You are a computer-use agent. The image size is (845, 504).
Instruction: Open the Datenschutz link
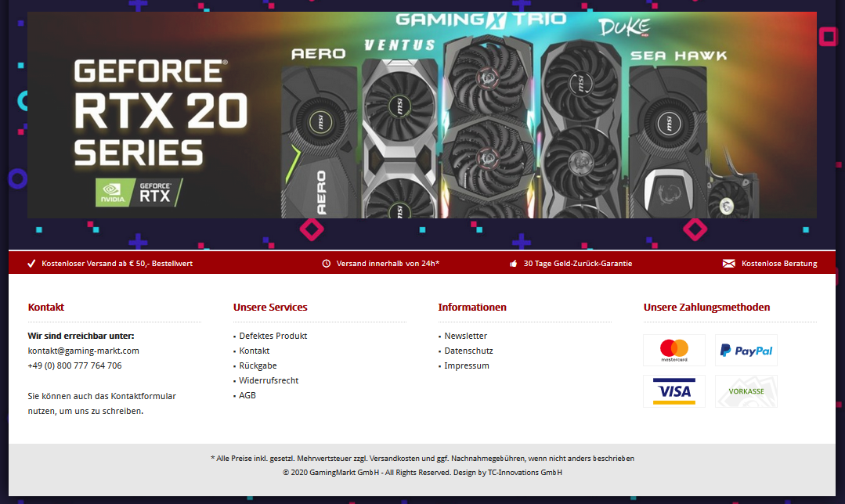point(469,351)
